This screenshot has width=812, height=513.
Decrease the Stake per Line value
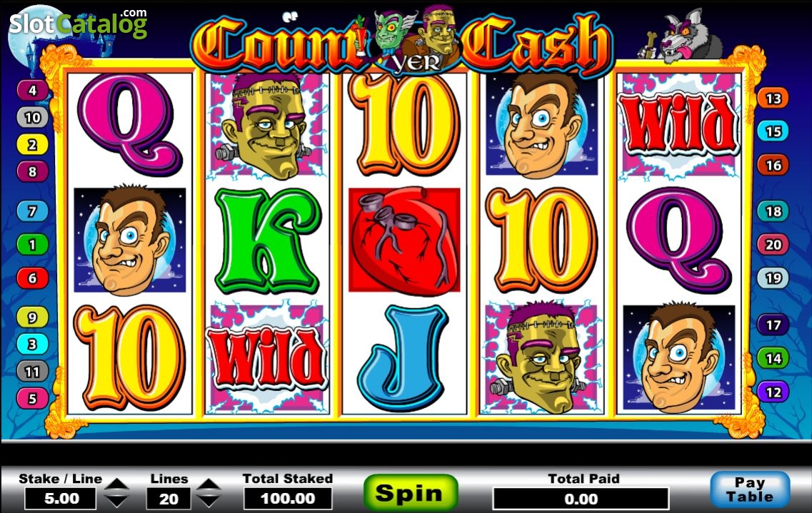tap(117, 501)
